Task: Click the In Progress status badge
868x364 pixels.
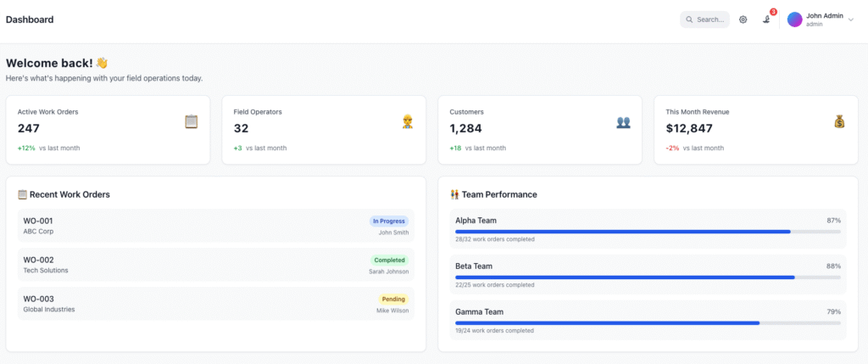Action: point(388,221)
